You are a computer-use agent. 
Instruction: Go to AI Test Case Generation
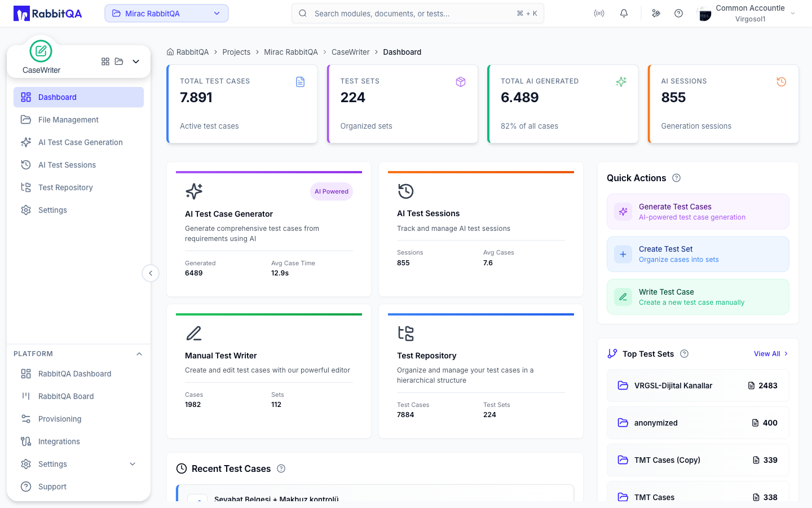tap(78, 142)
